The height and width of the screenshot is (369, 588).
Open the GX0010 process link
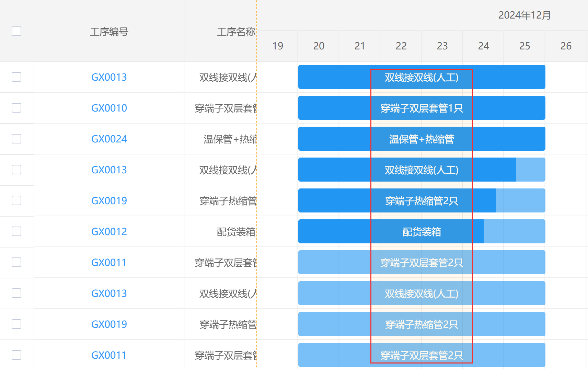point(109,108)
